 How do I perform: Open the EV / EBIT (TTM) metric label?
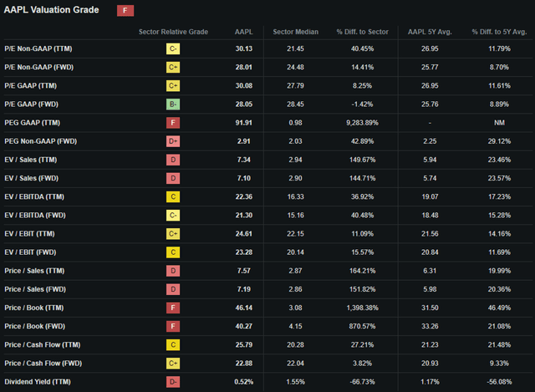29,234
